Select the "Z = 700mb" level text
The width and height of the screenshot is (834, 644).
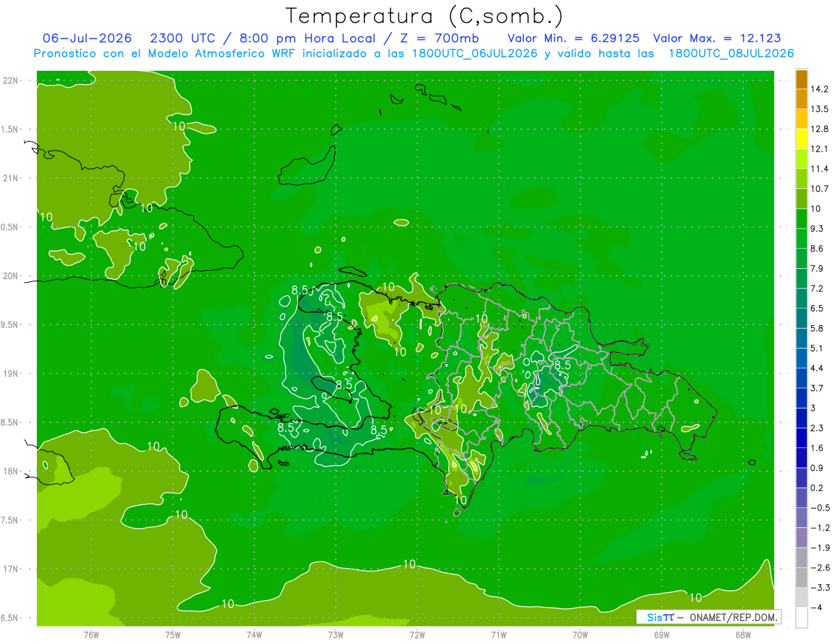click(441, 38)
